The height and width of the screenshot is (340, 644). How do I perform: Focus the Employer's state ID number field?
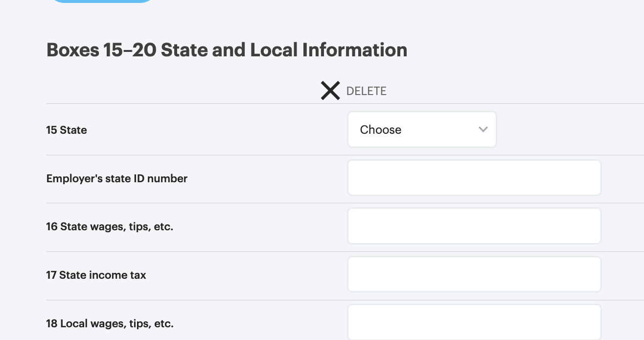[x=474, y=177]
